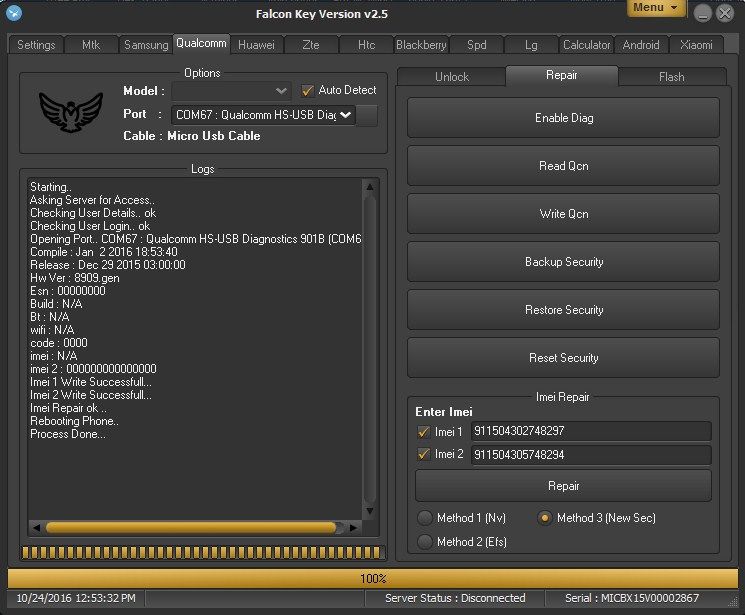
Task: Click the 'Imei Repair ok ..' log line
Action: click(68, 408)
